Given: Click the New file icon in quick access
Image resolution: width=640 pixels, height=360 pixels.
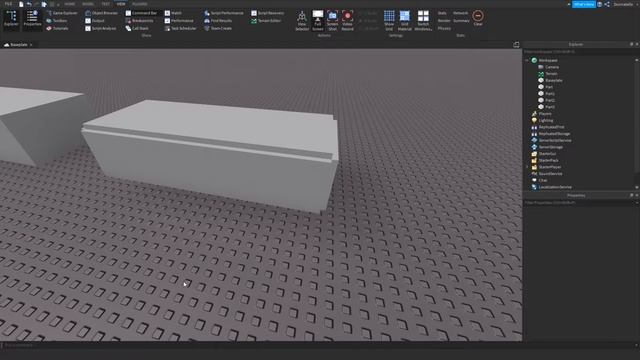Looking at the screenshot, I should 21,4.
